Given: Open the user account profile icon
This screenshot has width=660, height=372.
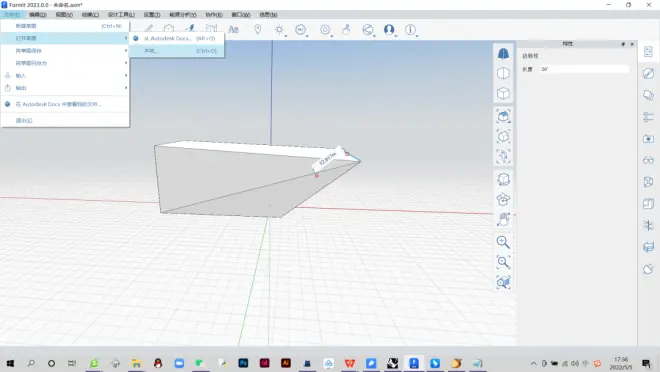Looking at the screenshot, I should [x=389, y=29].
